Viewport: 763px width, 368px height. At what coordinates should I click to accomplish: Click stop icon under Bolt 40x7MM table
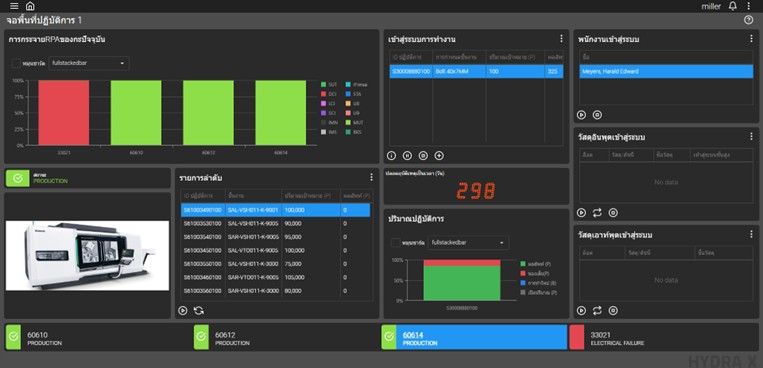pos(423,156)
